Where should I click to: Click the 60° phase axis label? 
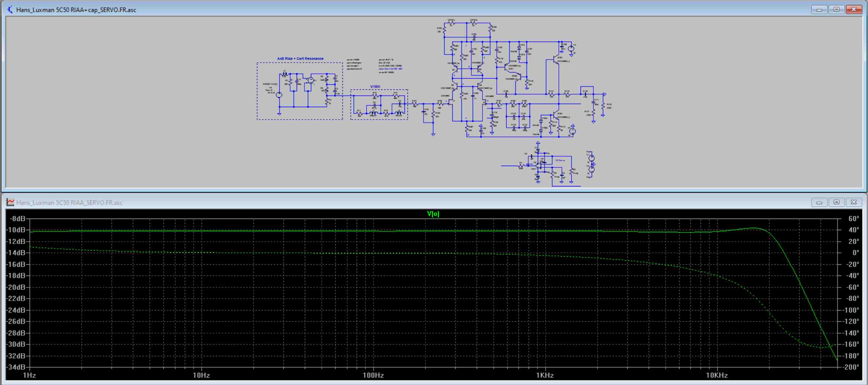click(854, 219)
